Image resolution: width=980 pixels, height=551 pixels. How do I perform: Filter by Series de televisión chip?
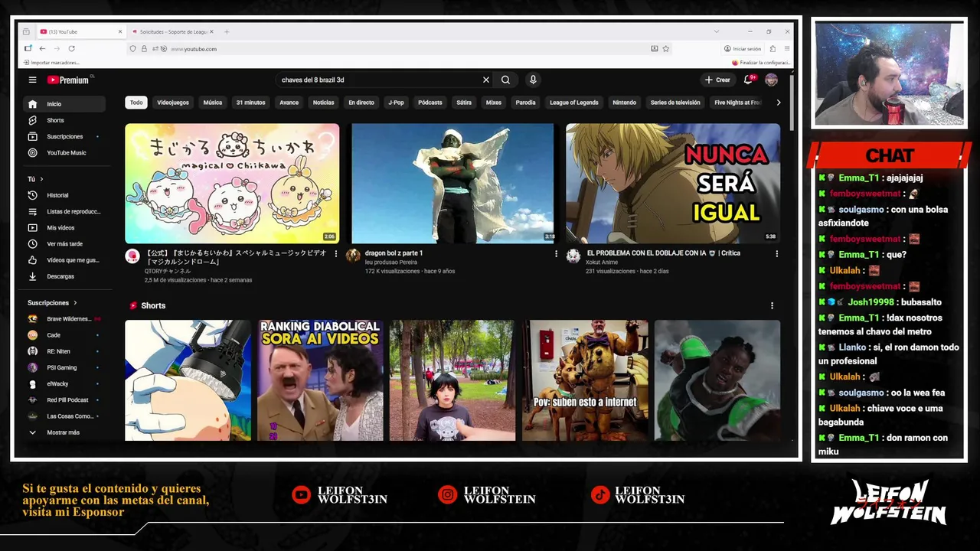pos(675,103)
